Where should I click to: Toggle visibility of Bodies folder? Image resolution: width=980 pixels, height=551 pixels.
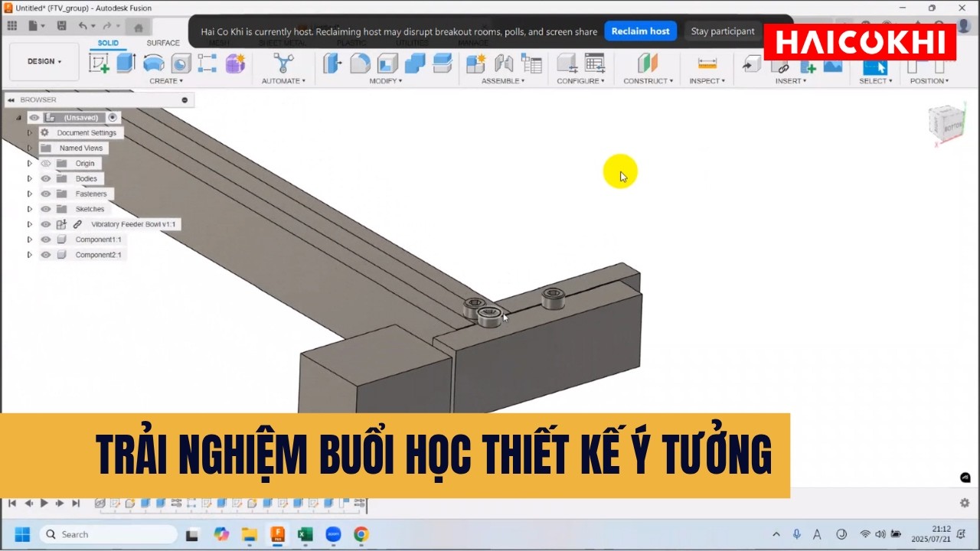coord(45,178)
